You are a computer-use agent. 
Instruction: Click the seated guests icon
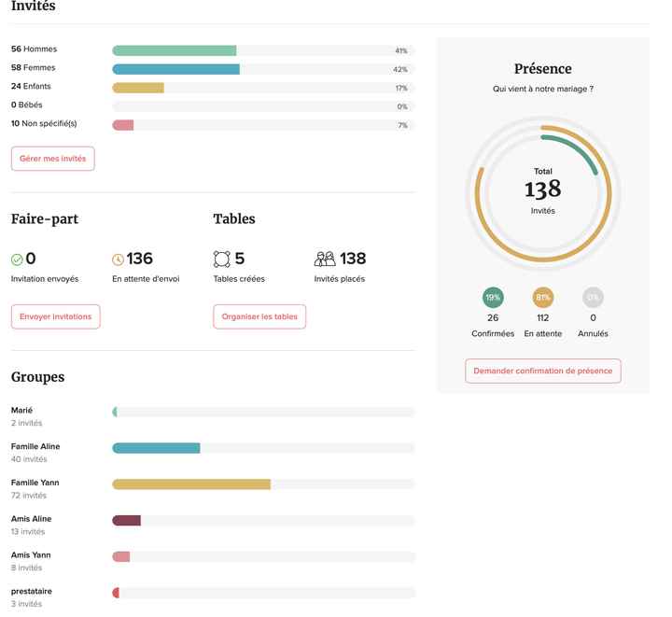click(325, 259)
